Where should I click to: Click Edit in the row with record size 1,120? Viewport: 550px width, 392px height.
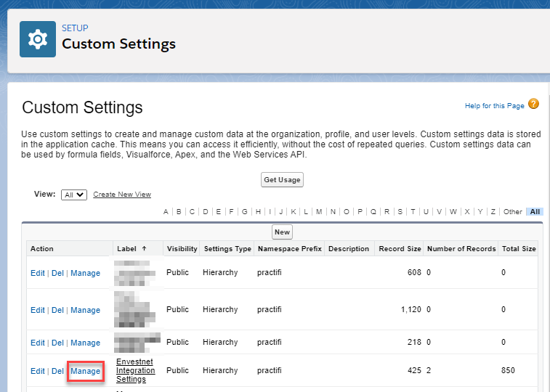click(38, 310)
